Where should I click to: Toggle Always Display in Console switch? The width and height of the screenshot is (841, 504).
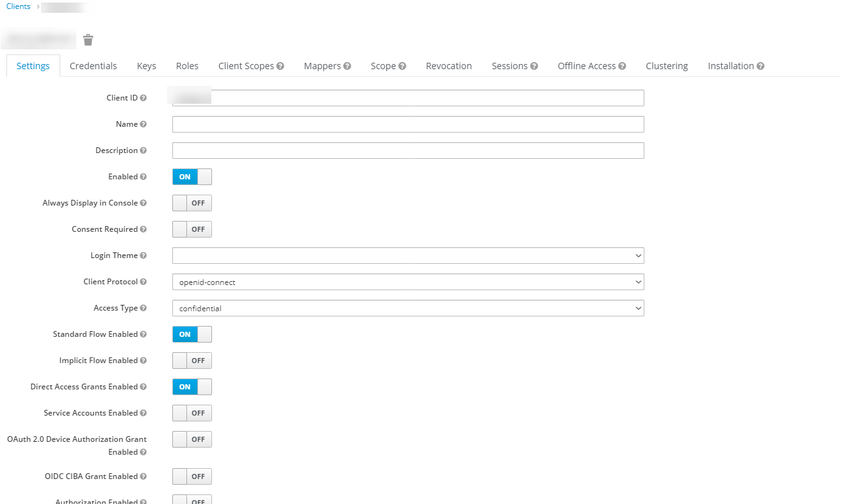192,203
